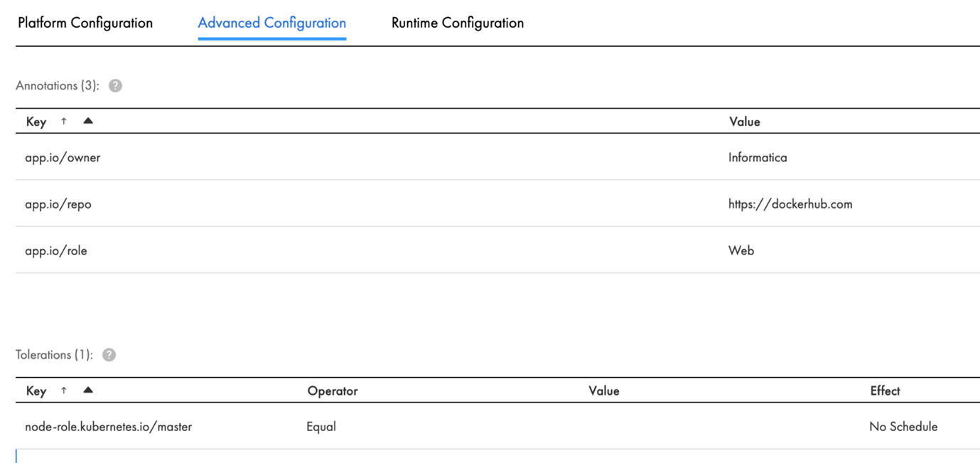Click the Annotations help question mark icon
The width and height of the screenshot is (980, 463).
tap(115, 85)
